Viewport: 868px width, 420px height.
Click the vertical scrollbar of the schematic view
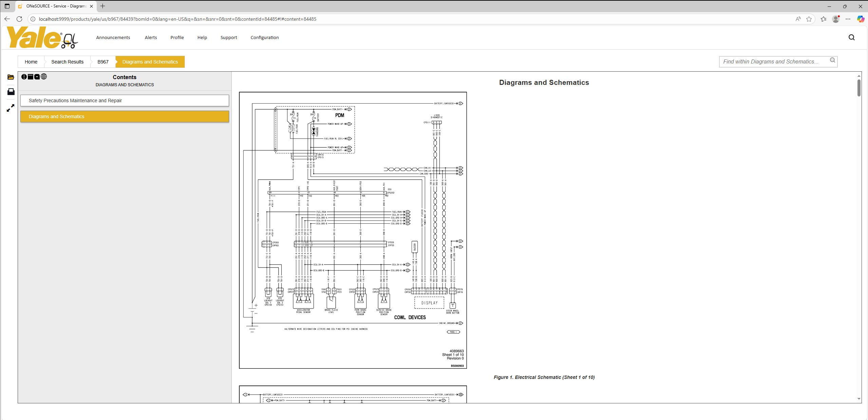pyautogui.click(x=859, y=88)
